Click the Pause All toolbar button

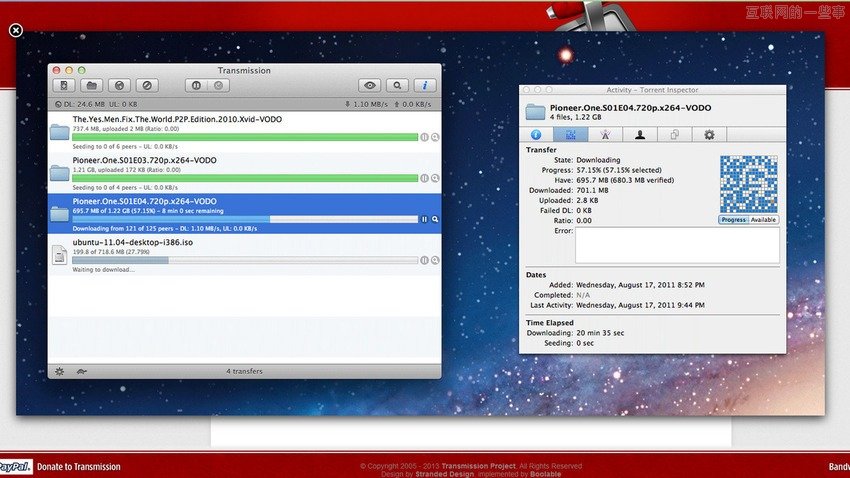pos(196,86)
